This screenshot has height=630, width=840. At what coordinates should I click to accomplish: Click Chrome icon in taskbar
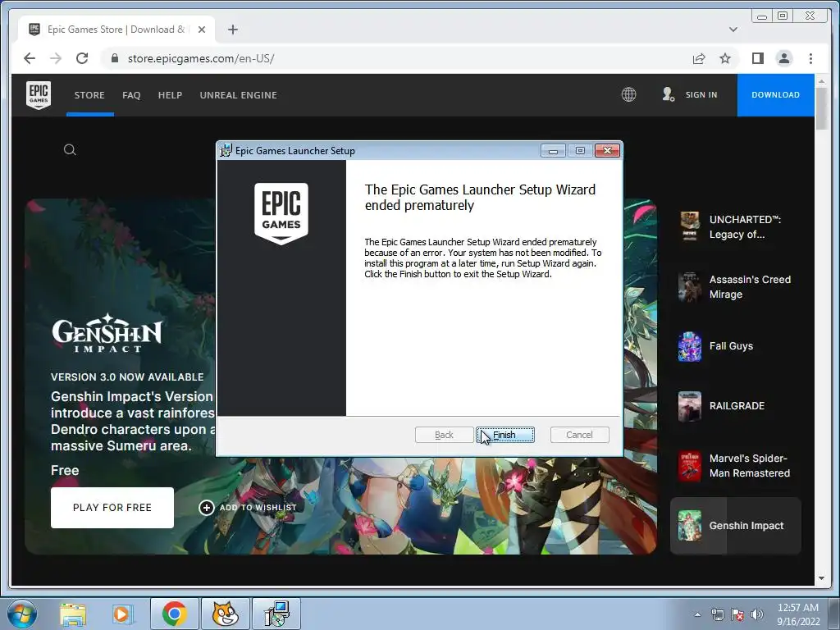coord(174,614)
